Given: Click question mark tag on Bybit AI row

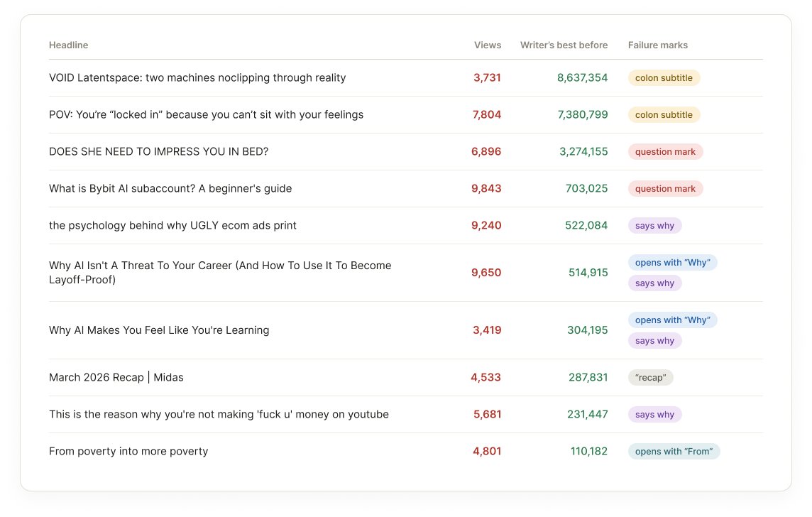Looking at the screenshot, I should (666, 189).
